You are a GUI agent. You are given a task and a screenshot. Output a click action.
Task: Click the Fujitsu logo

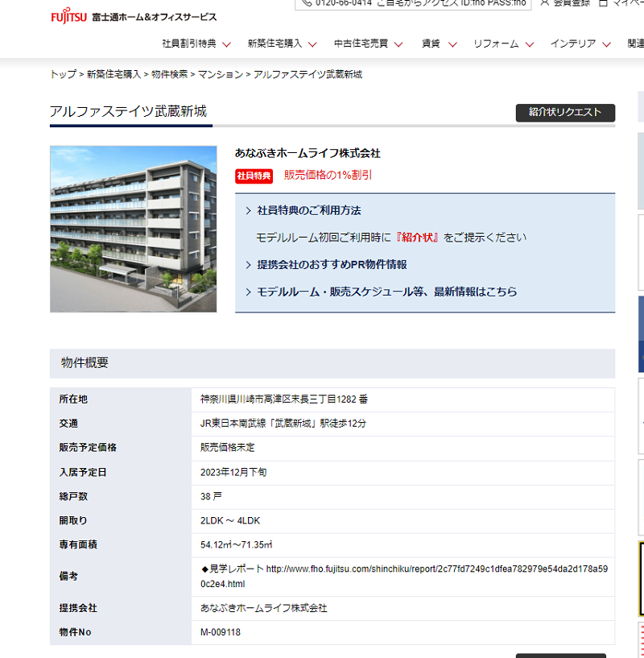coord(68,16)
